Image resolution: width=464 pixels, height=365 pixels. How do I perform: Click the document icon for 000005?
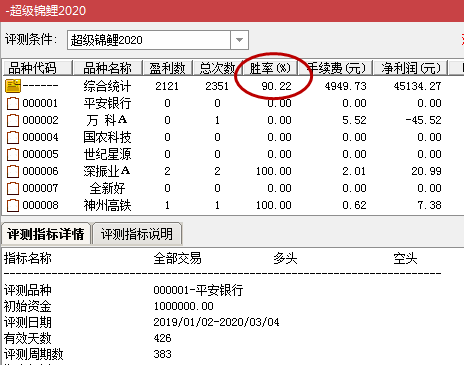tap(13, 154)
